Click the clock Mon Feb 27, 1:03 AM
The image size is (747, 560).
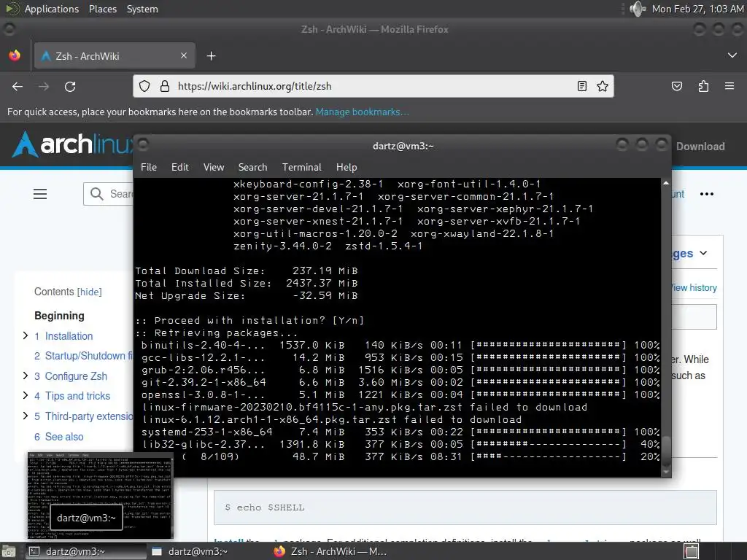point(697,9)
